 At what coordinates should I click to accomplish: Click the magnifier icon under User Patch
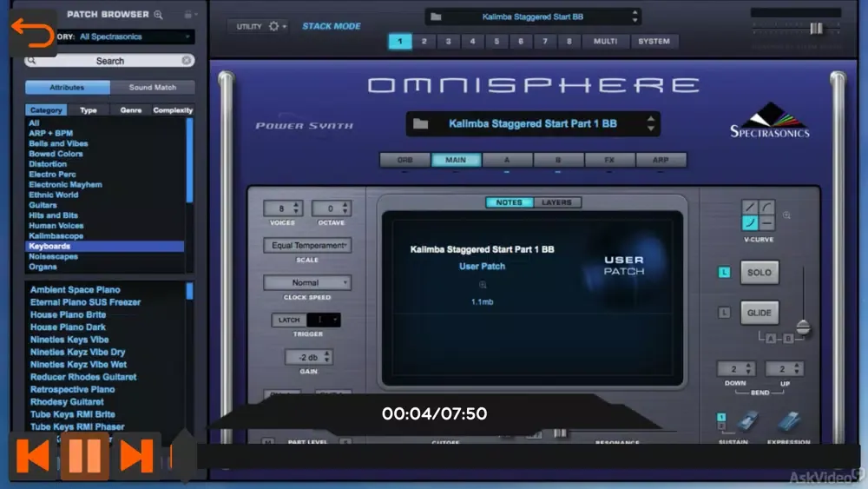(x=483, y=285)
